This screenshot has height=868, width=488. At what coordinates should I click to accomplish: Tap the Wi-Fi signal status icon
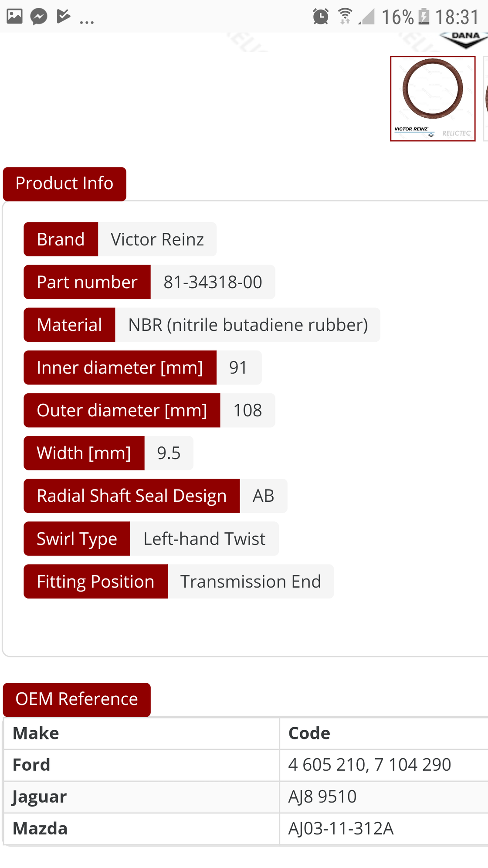(x=345, y=17)
